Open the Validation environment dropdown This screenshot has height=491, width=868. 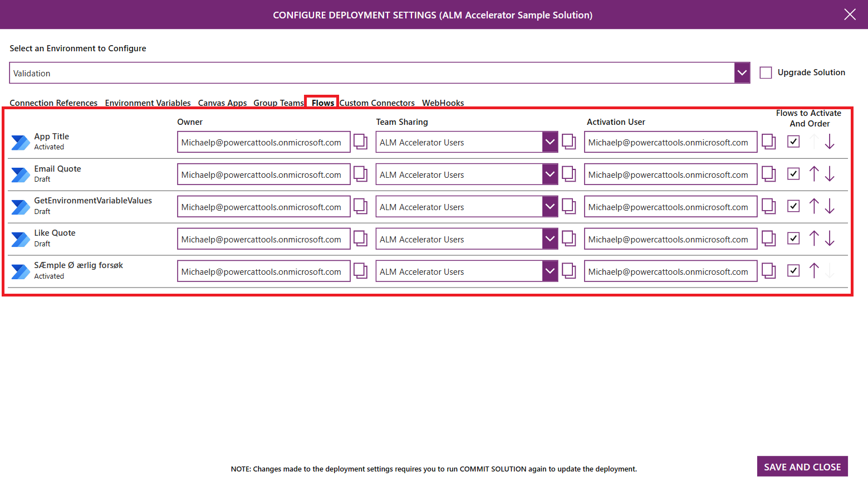tap(742, 73)
